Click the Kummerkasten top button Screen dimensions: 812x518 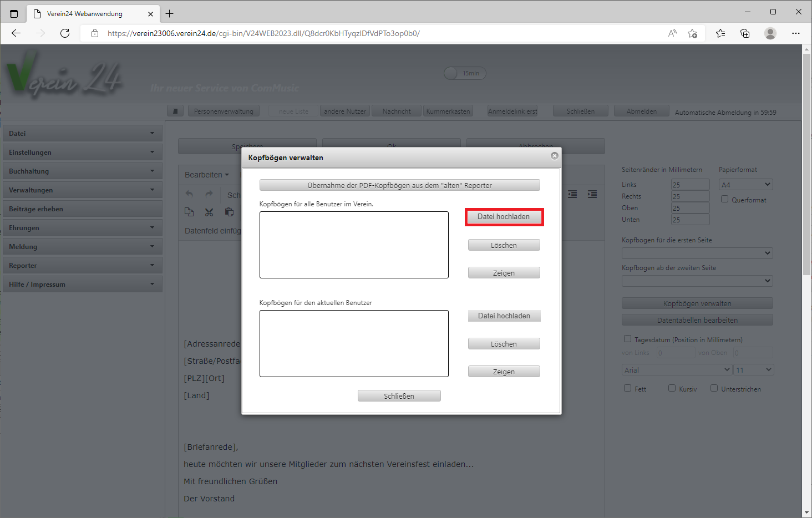[x=448, y=111]
